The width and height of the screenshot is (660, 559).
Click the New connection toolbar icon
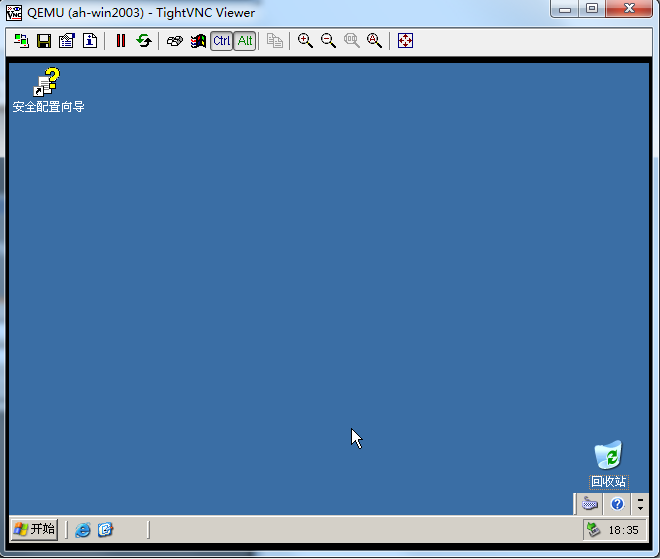tap(21, 41)
